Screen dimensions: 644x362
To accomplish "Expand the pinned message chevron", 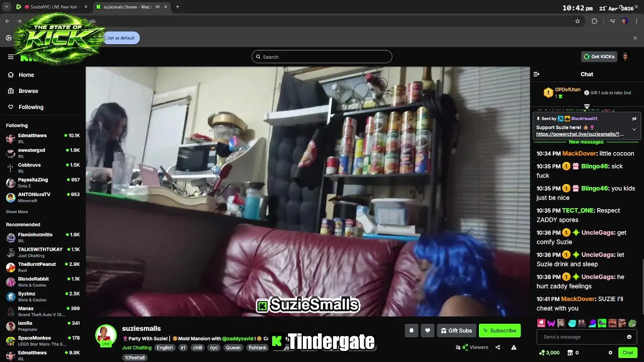I will pos(634,129).
